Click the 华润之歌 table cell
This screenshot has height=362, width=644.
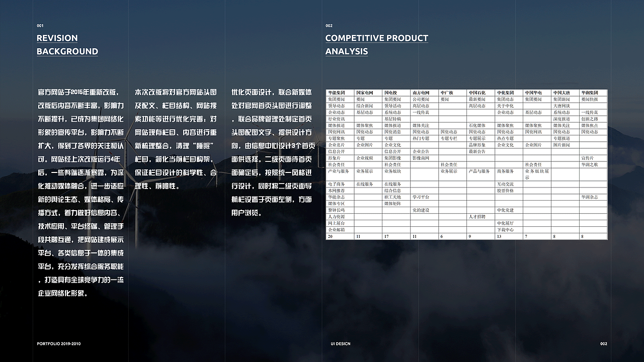click(593, 164)
